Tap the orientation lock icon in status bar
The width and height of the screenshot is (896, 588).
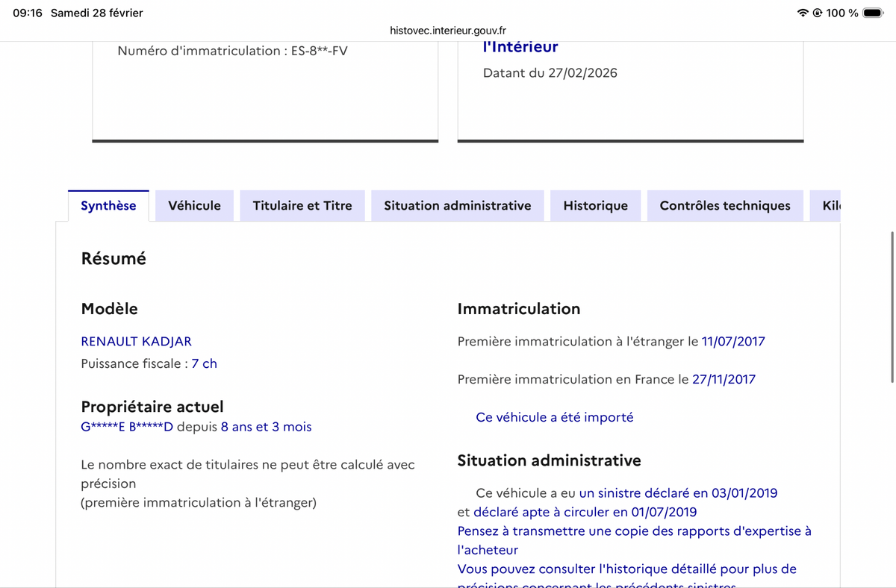(818, 13)
